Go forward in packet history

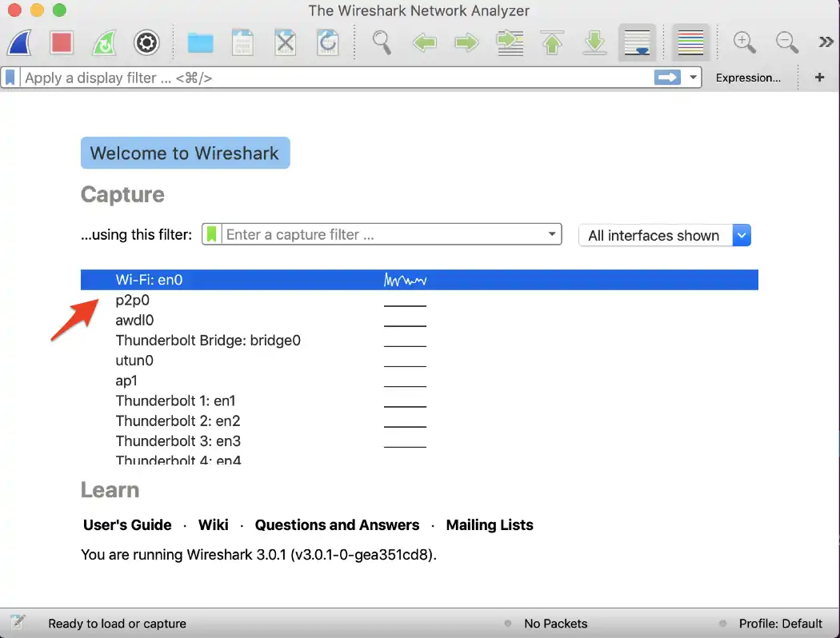click(x=466, y=43)
